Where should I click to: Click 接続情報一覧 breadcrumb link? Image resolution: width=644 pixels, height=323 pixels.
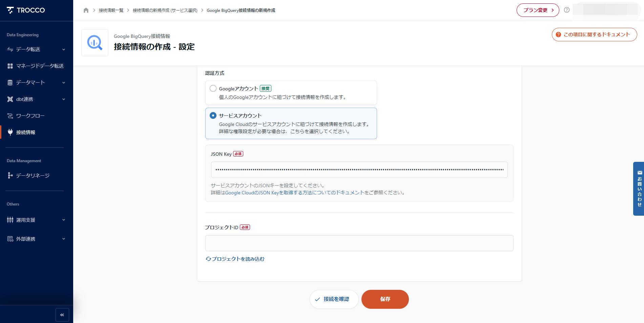point(111,10)
